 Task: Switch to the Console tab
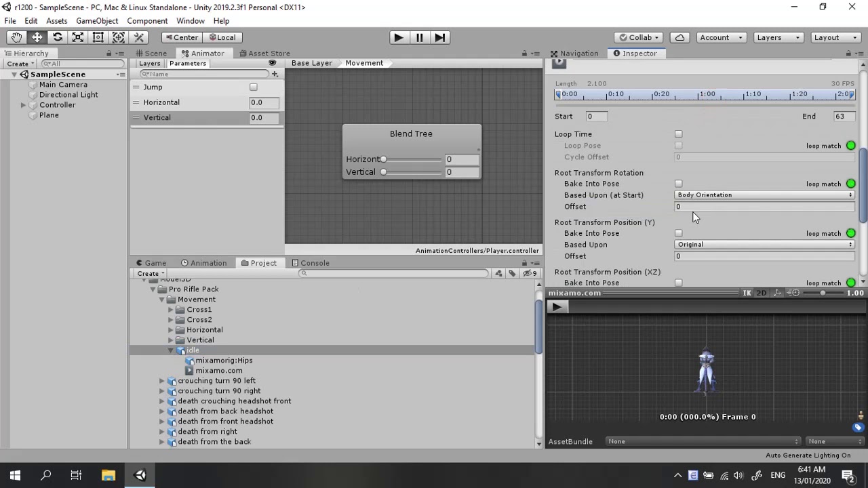[310, 263]
